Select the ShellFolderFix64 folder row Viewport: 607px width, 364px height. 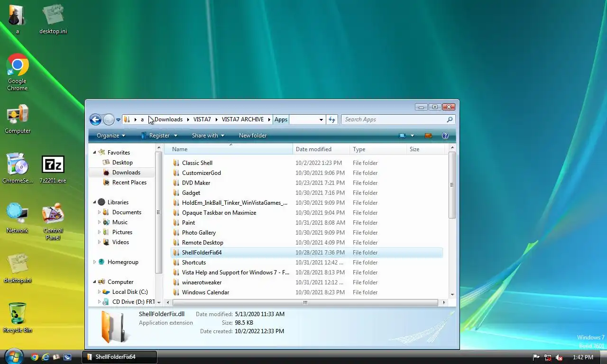point(306,253)
